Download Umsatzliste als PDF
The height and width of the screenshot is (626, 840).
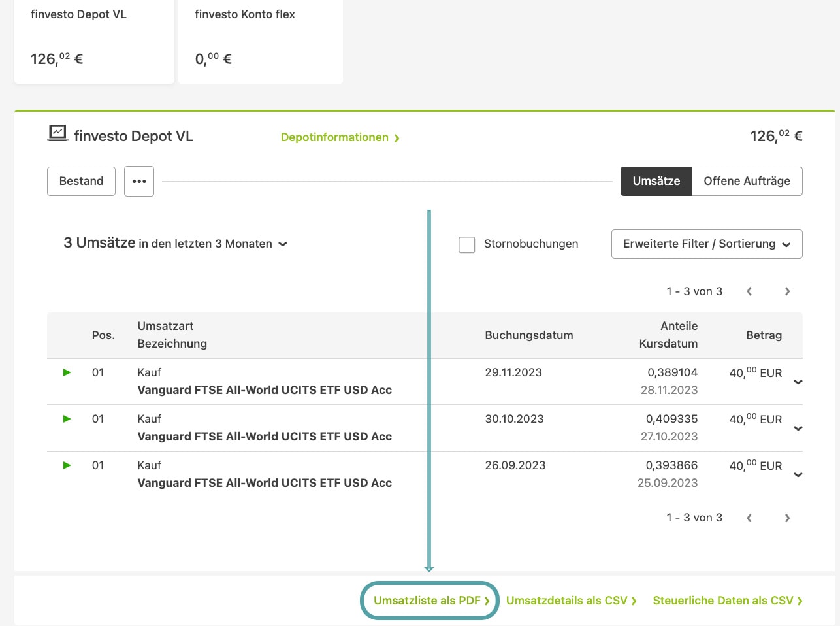click(431, 601)
